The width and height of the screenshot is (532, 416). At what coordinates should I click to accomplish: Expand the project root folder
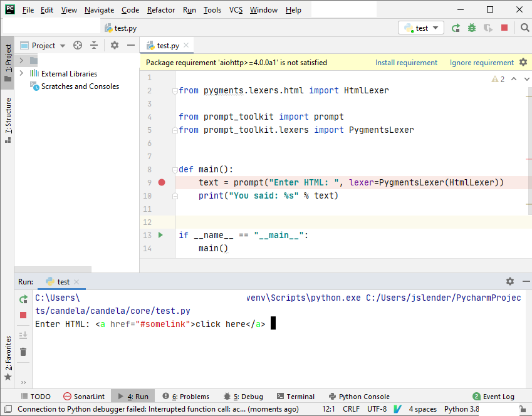[x=21, y=60]
